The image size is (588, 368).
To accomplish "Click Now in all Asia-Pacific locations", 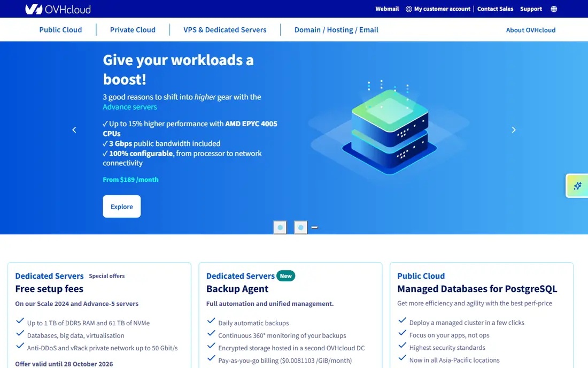I will coord(454,360).
